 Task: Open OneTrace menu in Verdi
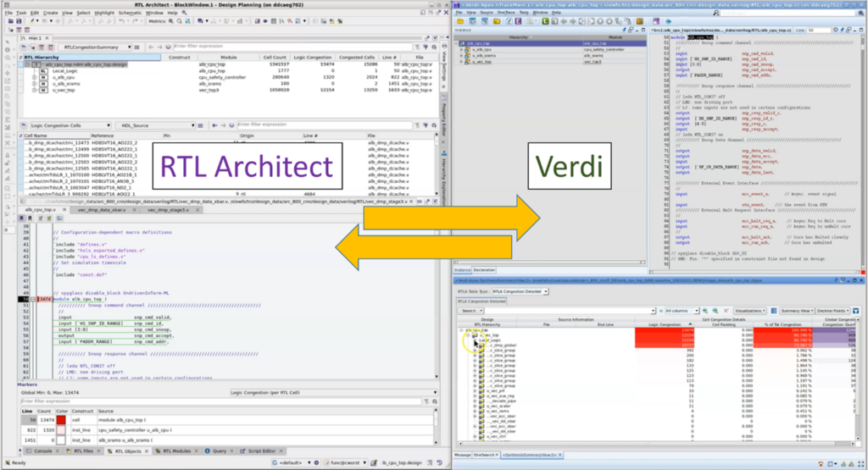(x=506, y=13)
